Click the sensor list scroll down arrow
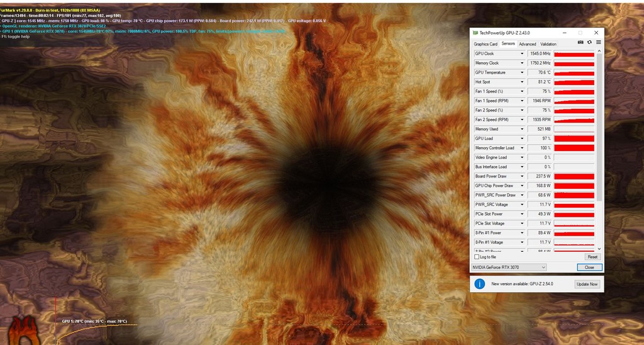The height and width of the screenshot is (345, 644). pyautogui.click(x=599, y=249)
